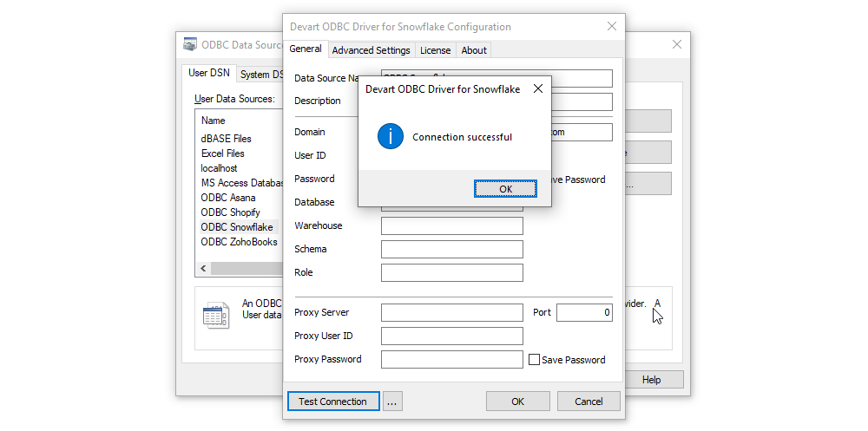The width and height of the screenshot is (868, 431).
Task: Select ODBC ZohoBooks data source
Action: tap(240, 242)
